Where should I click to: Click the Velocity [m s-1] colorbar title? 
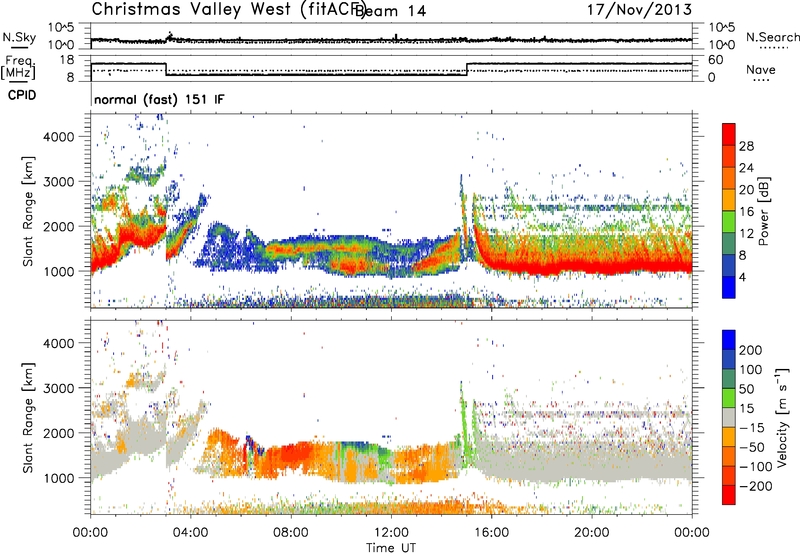click(x=781, y=417)
